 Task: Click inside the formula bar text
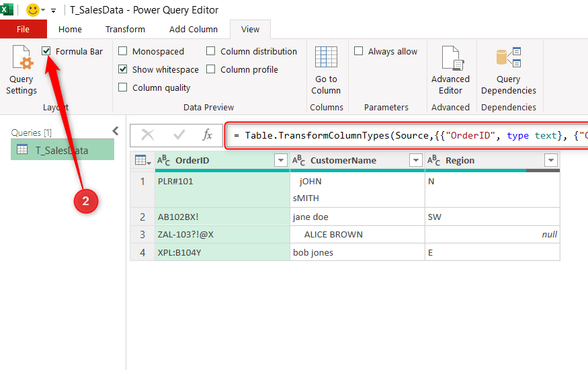point(409,135)
